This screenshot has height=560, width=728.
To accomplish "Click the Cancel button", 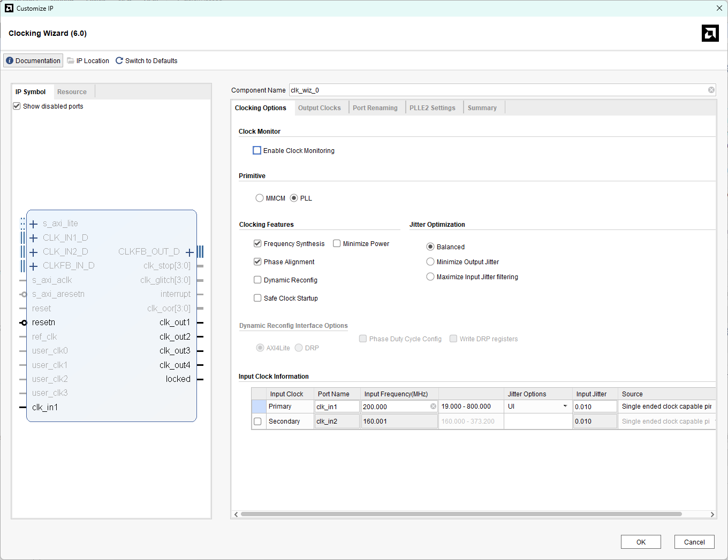I will click(694, 542).
